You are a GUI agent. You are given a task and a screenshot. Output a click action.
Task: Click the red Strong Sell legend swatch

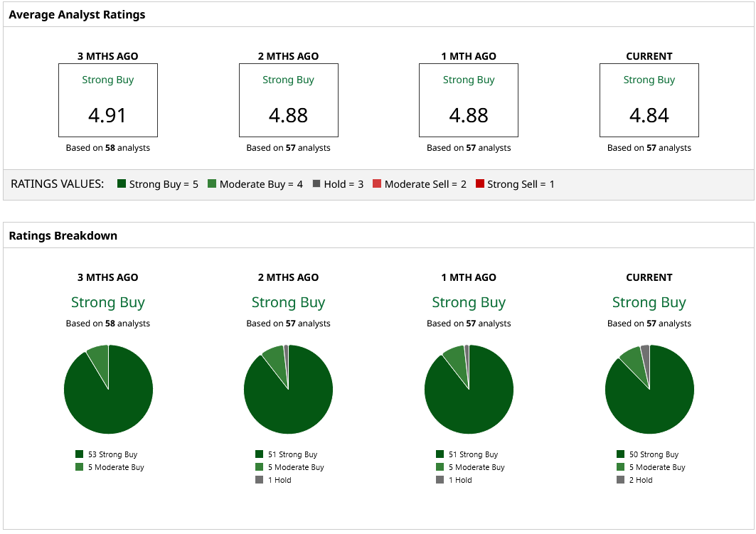pos(480,183)
